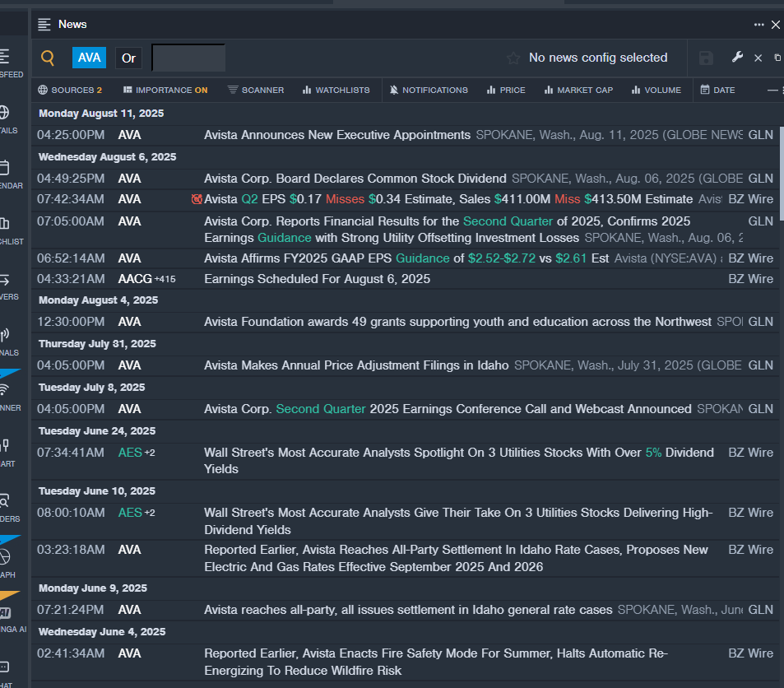Click the popout icon at toolbar far right
This screenshot has height=688, width=784.
(777, 58)
